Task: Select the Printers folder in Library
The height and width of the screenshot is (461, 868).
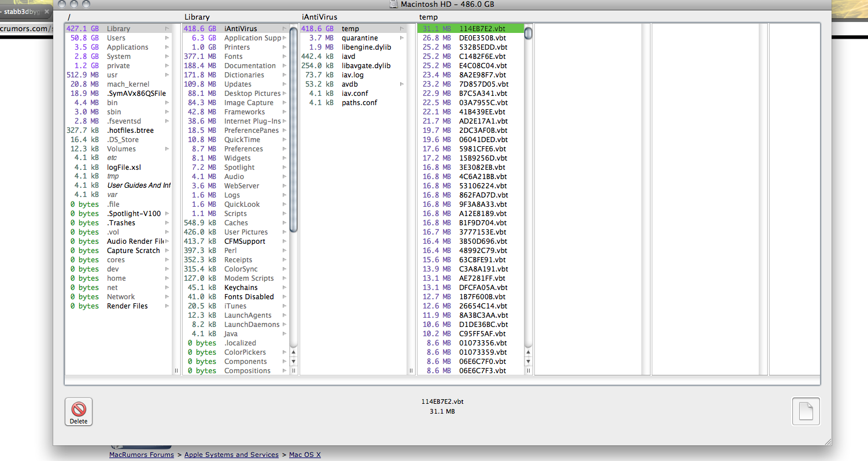Action: [x=236, y=47]
